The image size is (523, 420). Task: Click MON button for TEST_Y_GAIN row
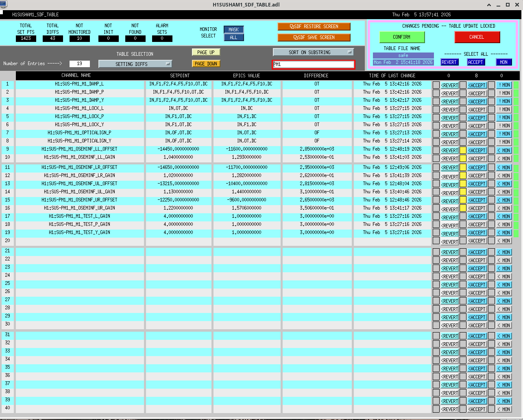[504, 233]
